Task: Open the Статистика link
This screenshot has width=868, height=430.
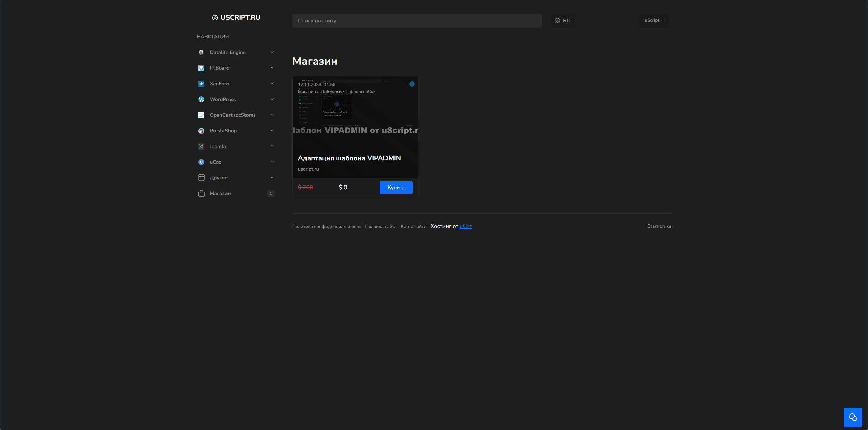Action: [659, 226]
